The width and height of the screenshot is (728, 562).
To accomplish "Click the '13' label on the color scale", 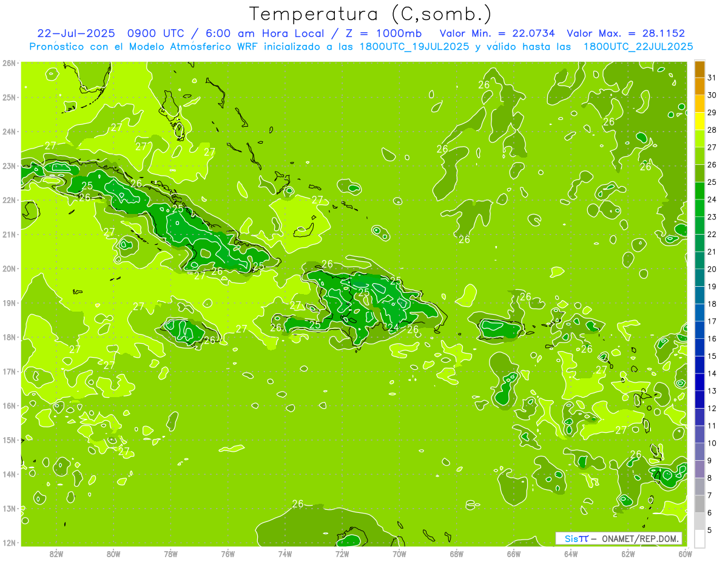I will (712, 391).
